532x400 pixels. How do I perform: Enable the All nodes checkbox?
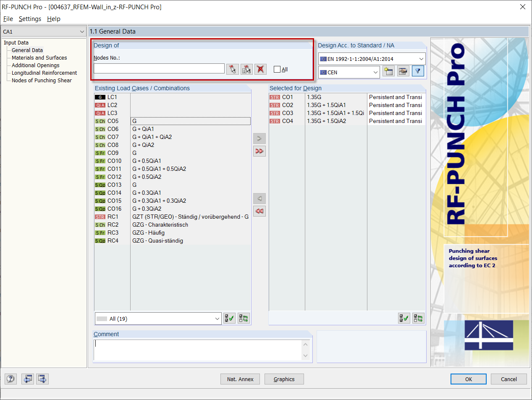click(276, 69)
